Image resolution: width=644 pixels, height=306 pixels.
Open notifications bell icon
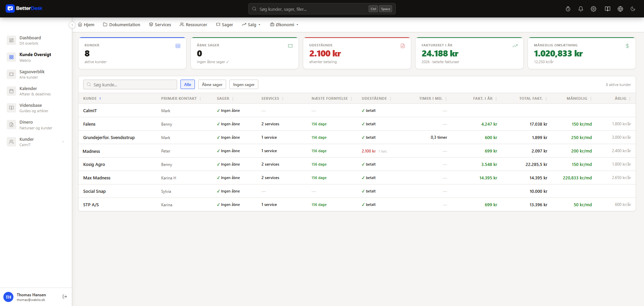(581, 9)
